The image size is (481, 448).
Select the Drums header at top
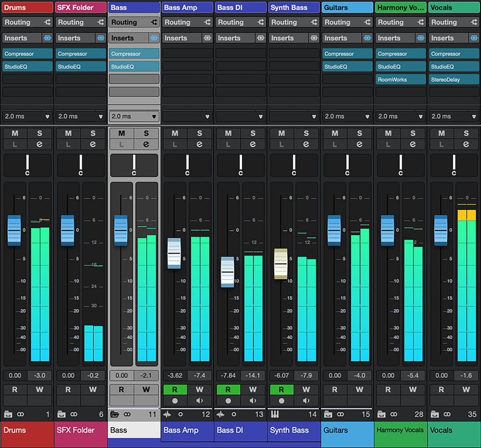click(27, 7)
